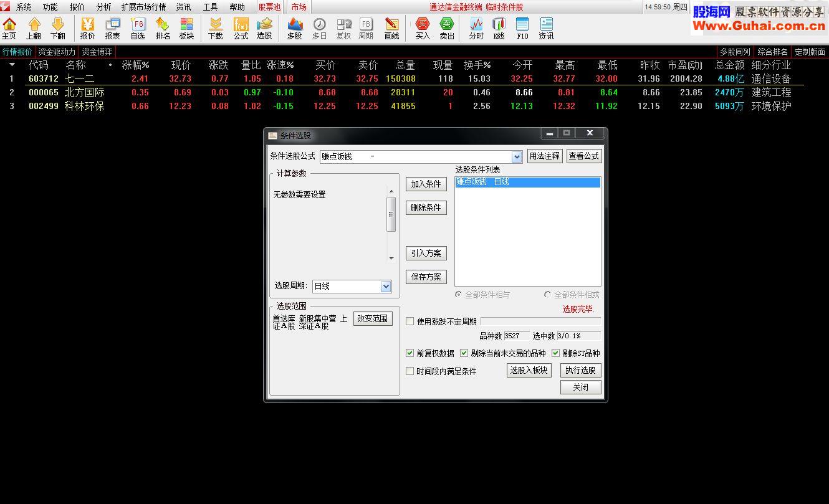Click the 选股入板块 button
This screenshot has height=504, width=829.
tap(529, 371)
